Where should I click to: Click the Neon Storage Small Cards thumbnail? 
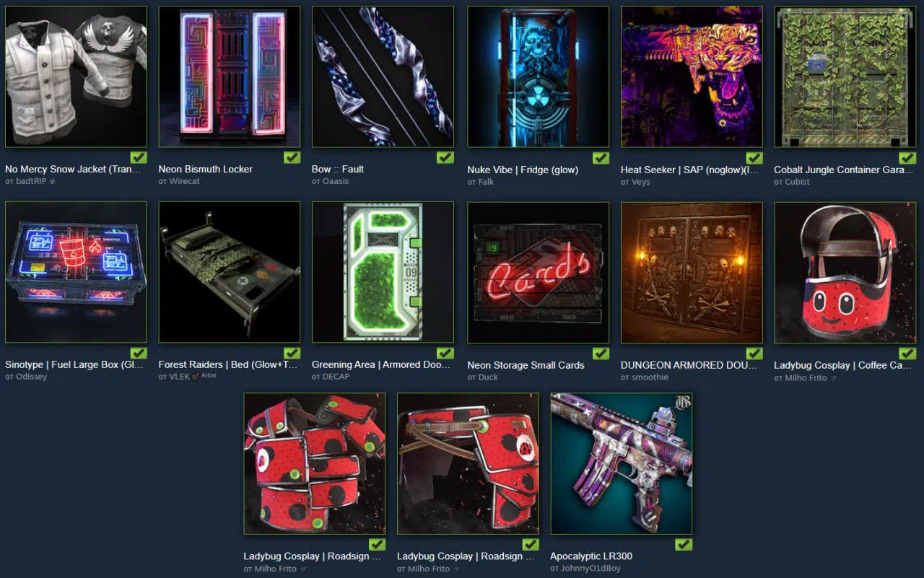pyautogui.click(x=538, y=272)
